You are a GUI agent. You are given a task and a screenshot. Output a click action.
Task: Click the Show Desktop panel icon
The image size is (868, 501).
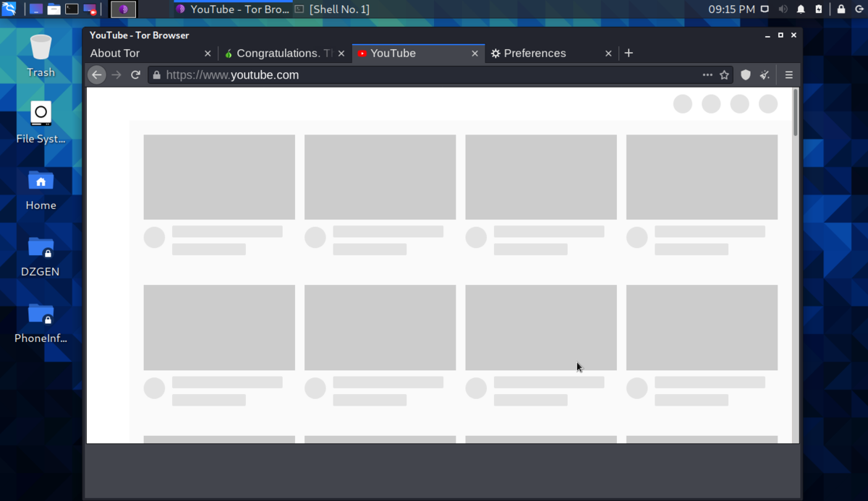35,9
